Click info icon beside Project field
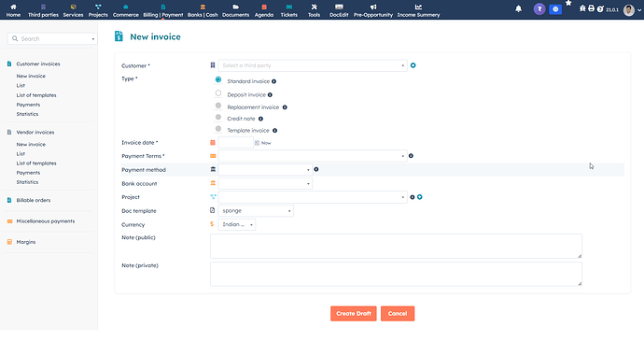644x341 pixels. pos(413,197)
